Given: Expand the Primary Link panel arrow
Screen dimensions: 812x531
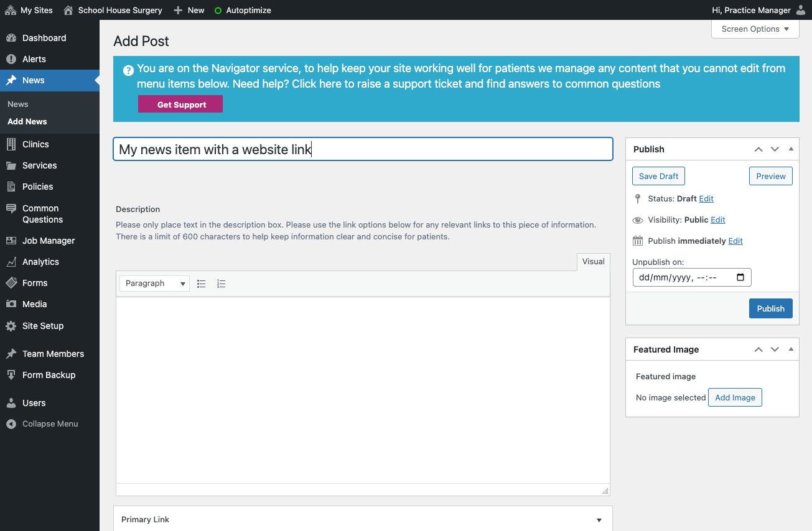Looking at the screenshot, I should 599,520.
